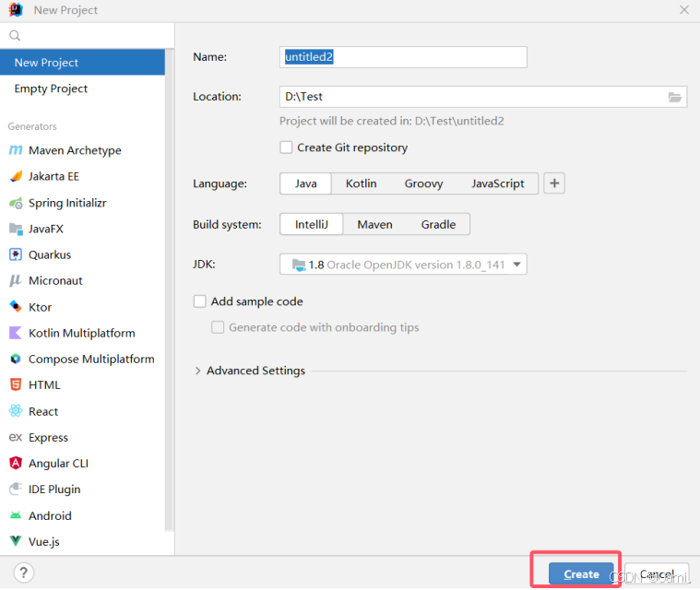Image resolution: width=700 pixels, height=590 pixels.
Task: Choose Maven Archetype generator label
Action: point(75,150)
